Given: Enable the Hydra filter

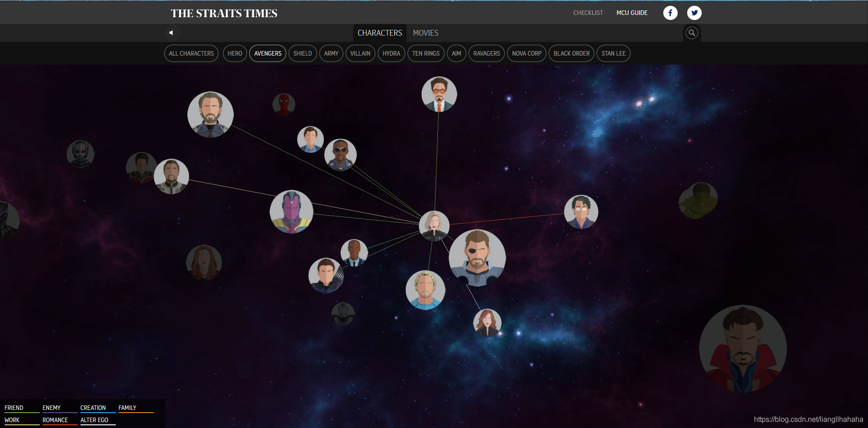Looking at the screenshot, I should [x=391, y=53].
